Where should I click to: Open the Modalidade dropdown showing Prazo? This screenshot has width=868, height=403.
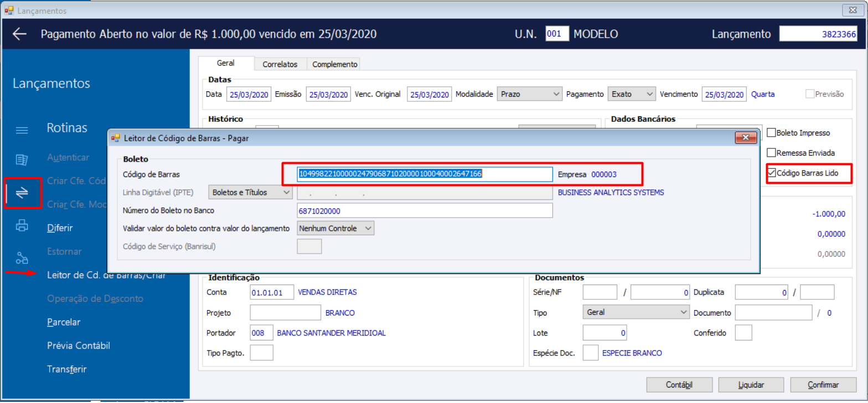pos(530,94)
